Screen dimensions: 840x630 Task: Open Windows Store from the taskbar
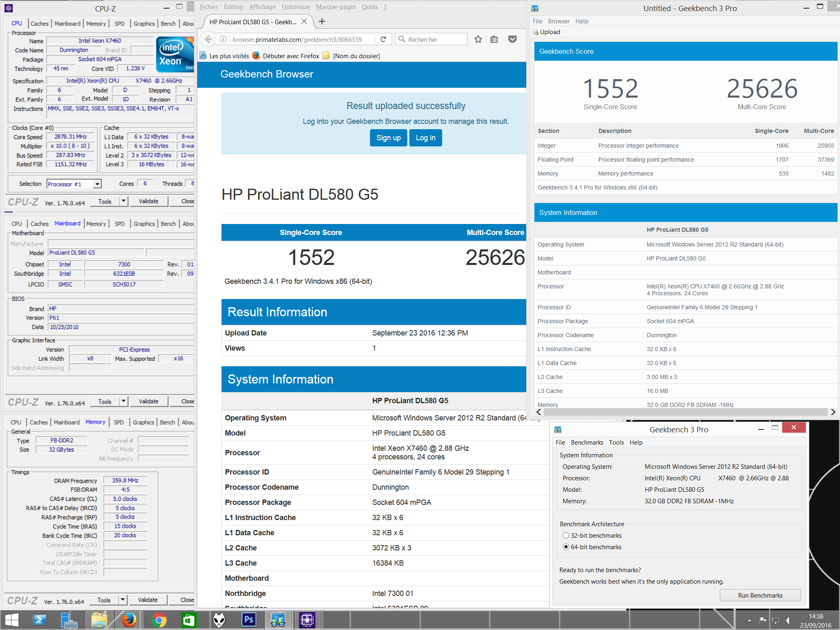[x=189, y=620]
